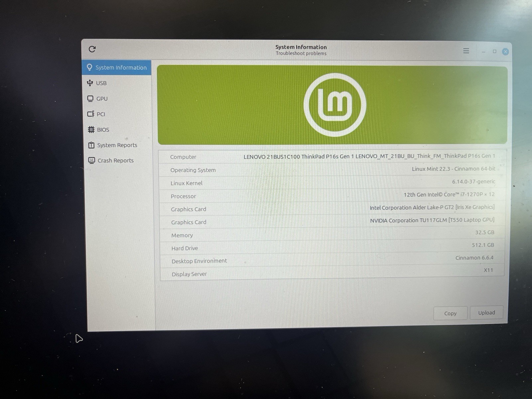Switch to the PCI section label
This screenshot has height=399, width=532.
(101, 114)
